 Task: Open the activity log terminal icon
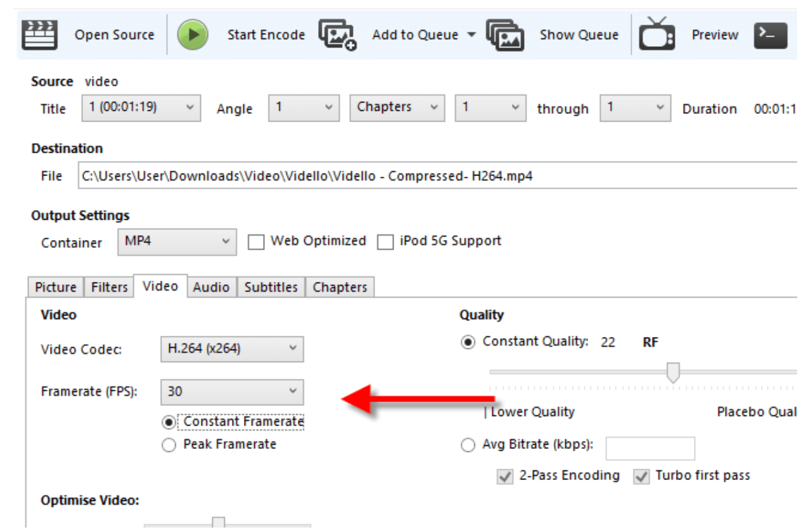click(771, 35)
